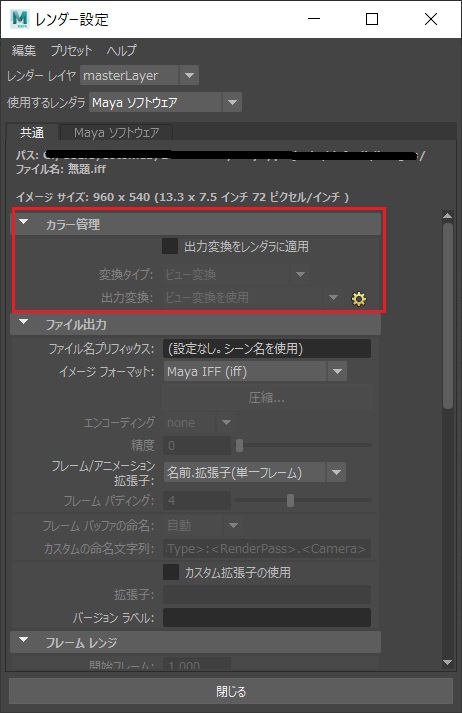Screen dimensions: 462x713
Task: Click the 精度 value field
Action: [197, 445]
